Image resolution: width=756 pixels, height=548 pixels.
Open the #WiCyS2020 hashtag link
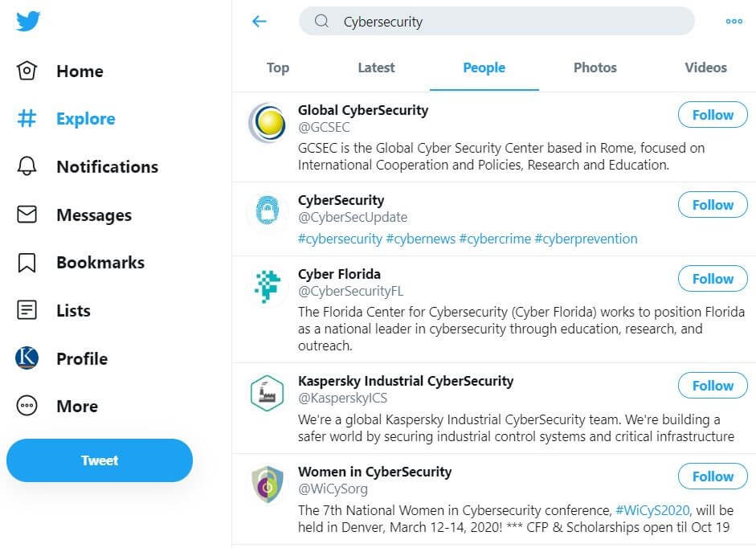tap(653, 510)
